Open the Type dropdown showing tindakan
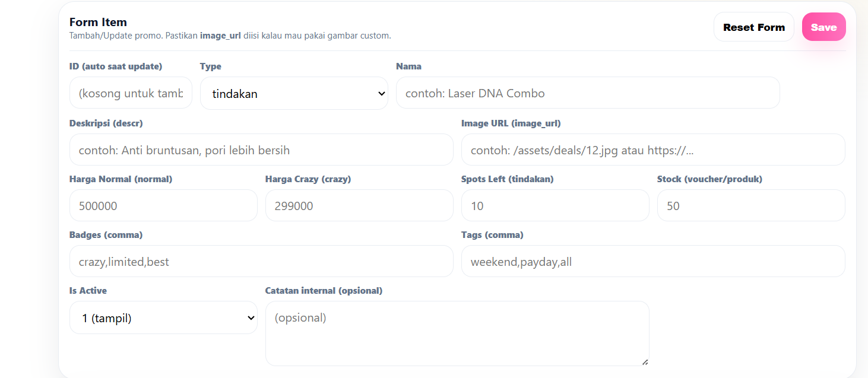Image resolution: width=868 pixels, height=378 pixels. click(x=294, y=93)
